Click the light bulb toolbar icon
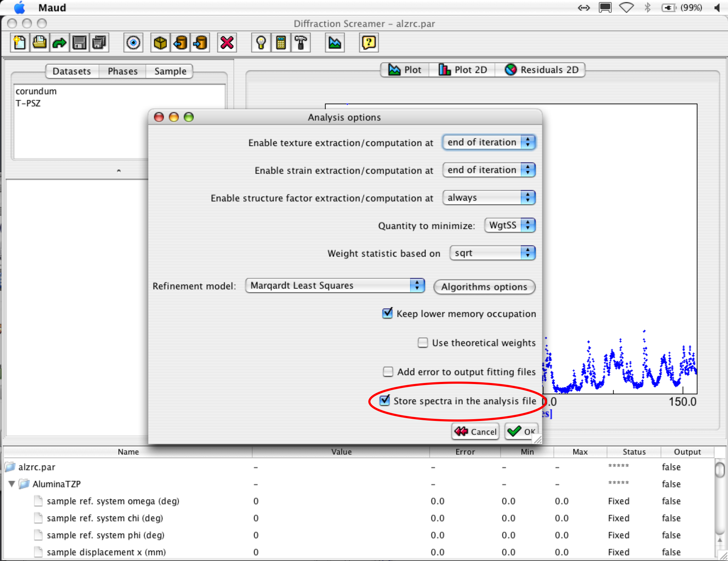728x561 pixels. pos(261,43)
